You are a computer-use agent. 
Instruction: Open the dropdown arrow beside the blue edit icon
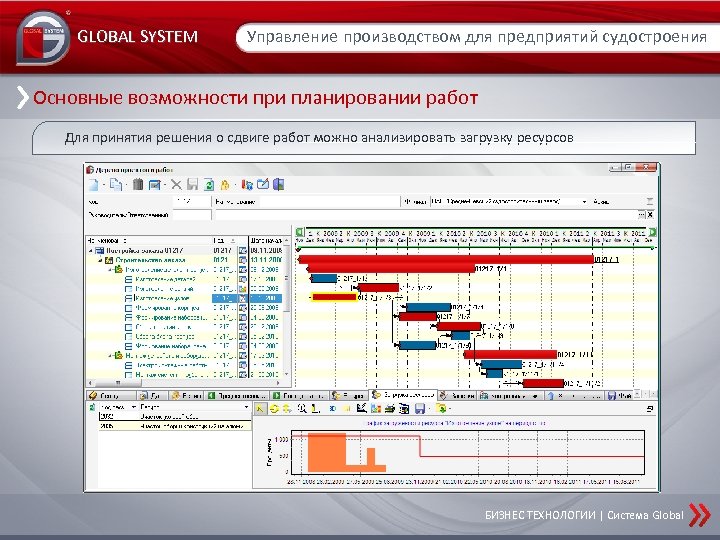click(x=166, y=186)
